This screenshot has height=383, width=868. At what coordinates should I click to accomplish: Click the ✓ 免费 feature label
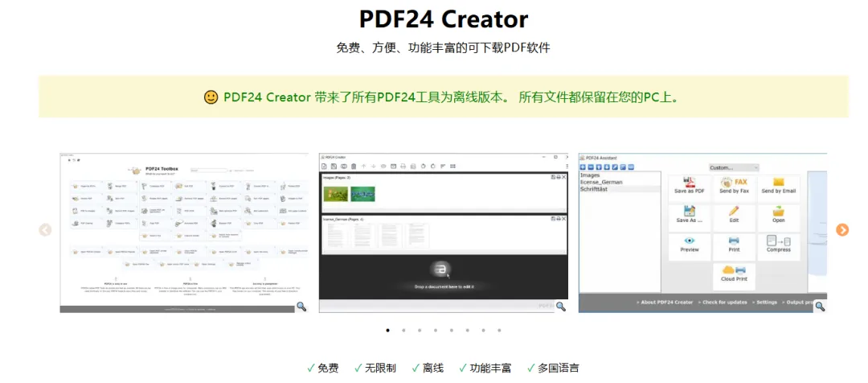tap(323, 368)
